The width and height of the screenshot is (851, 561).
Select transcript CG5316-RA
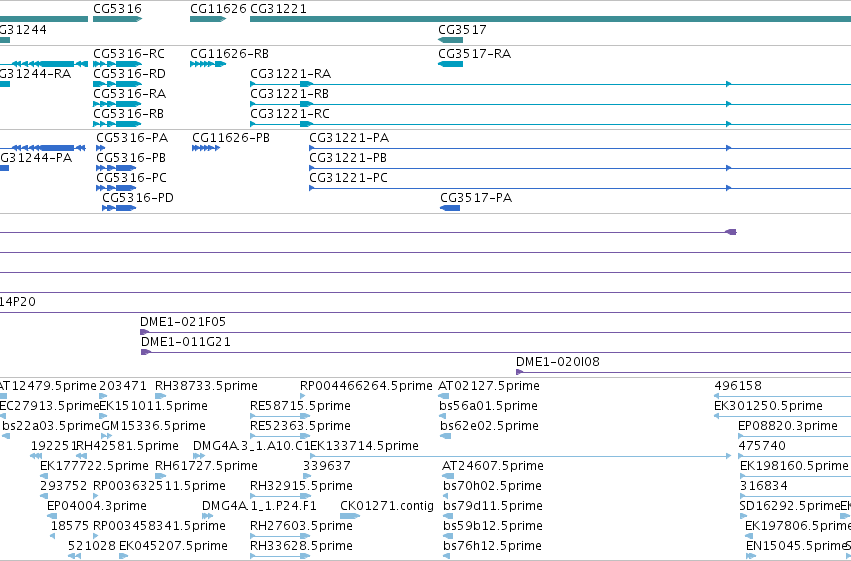coord(129,94)
